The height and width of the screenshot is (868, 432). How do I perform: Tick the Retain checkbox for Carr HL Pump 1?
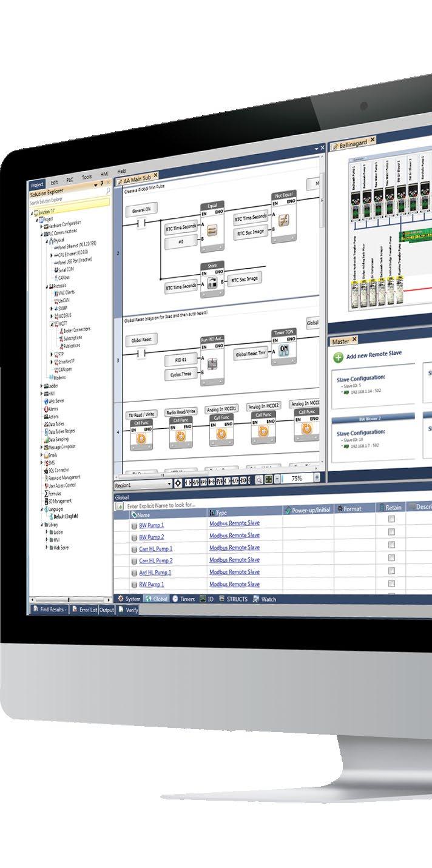(392, 545)
